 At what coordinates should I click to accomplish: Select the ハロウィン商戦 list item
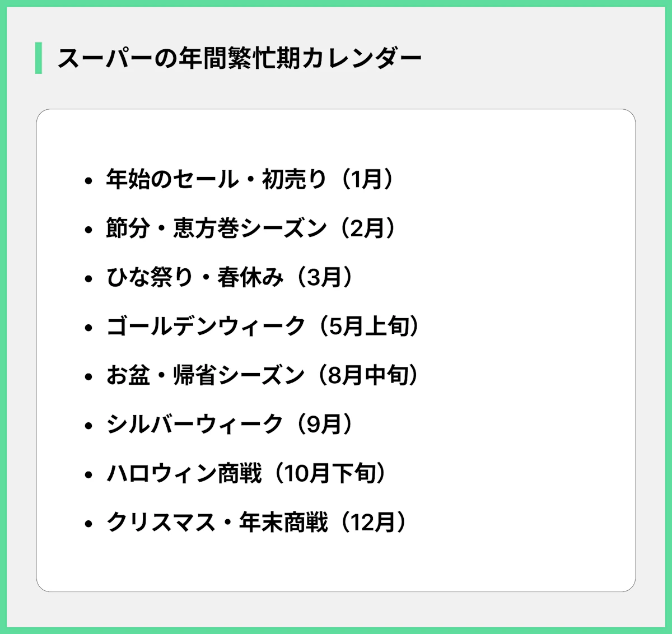click(246, 474)
